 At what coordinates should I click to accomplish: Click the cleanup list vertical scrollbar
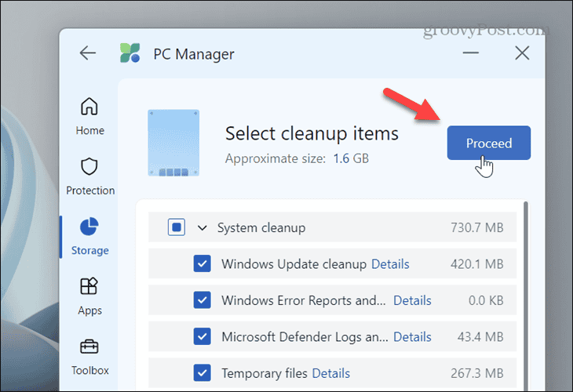click(x=526, y=296)
